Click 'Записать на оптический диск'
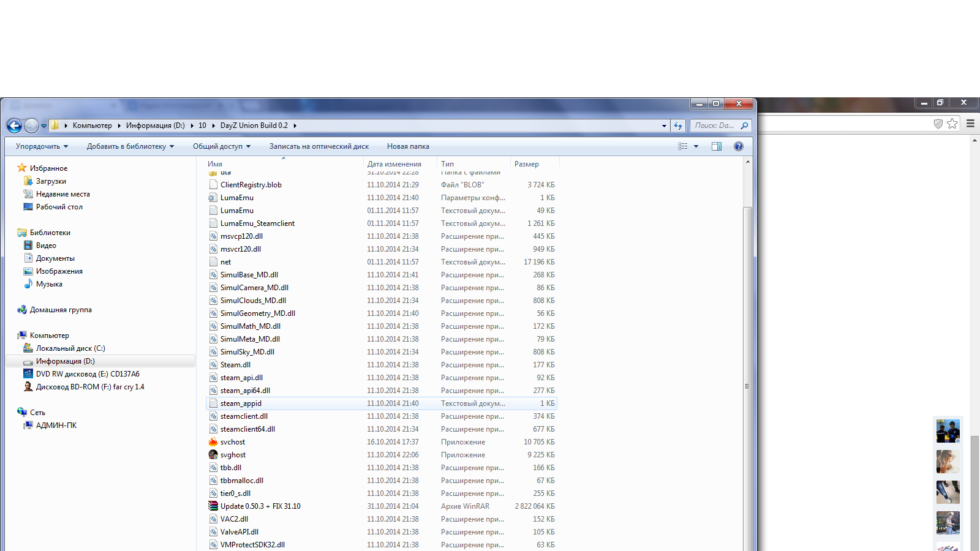The image size is (980, 551). pyautogui.click(x=319, y=146)
